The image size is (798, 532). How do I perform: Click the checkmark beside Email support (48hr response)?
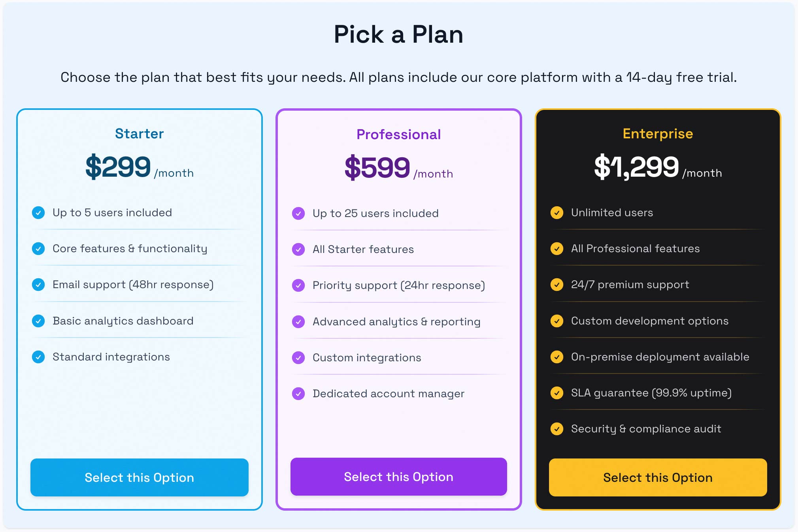tap(38, 285)
